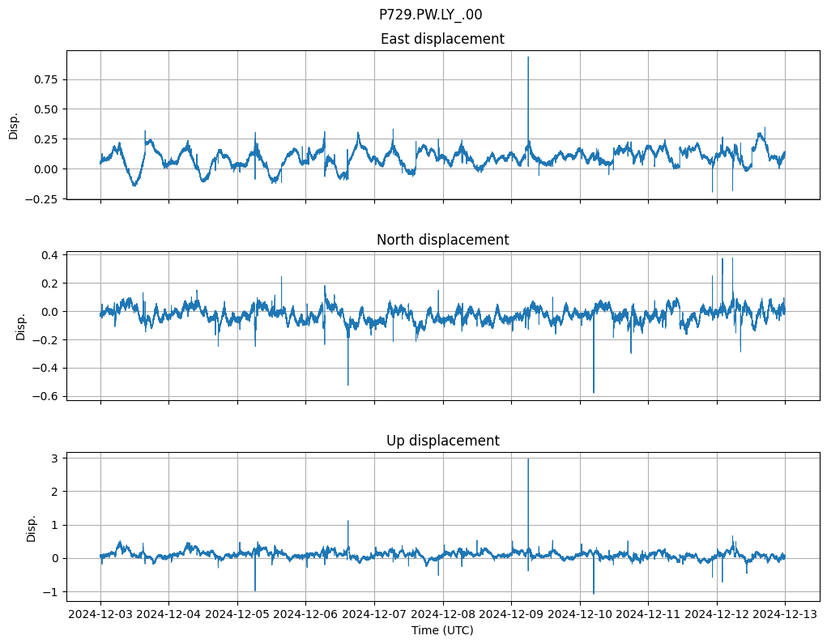
Task: Click the Disp. y-axis label of East plot
Action: click(x=14, y=125)
